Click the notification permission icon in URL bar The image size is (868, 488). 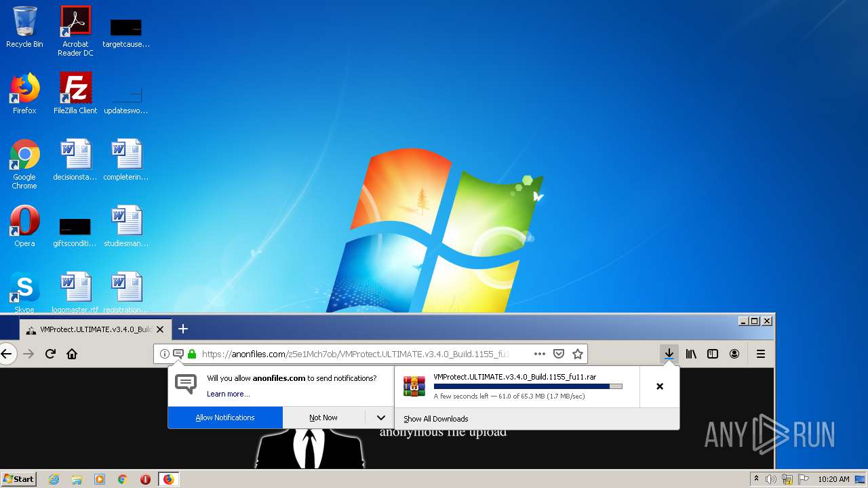[x=178, y=354]
